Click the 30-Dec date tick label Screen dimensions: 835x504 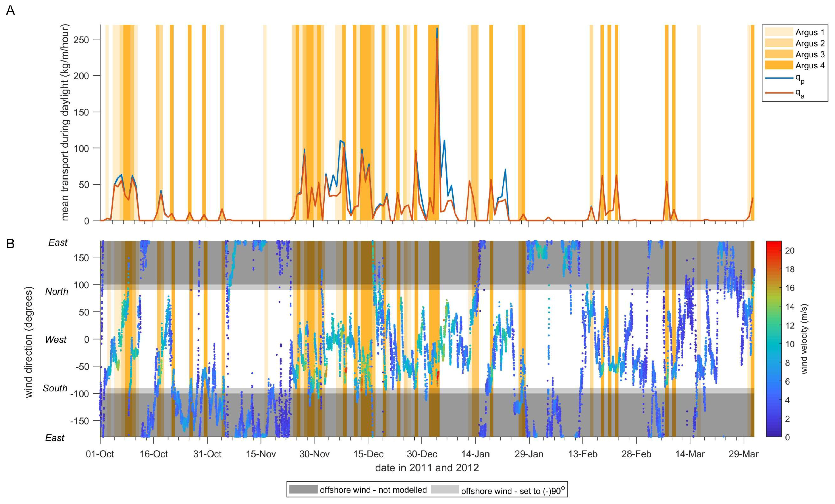[x=422, y=454]
